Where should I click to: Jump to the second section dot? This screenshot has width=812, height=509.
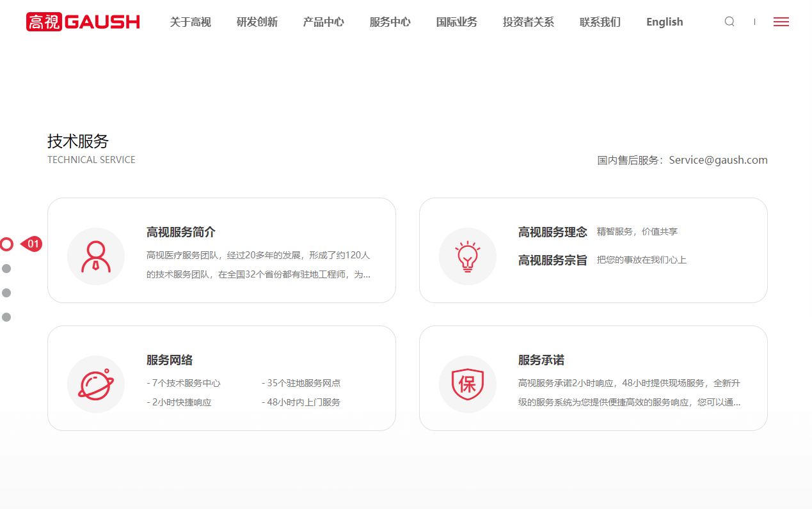pos(6,269)
